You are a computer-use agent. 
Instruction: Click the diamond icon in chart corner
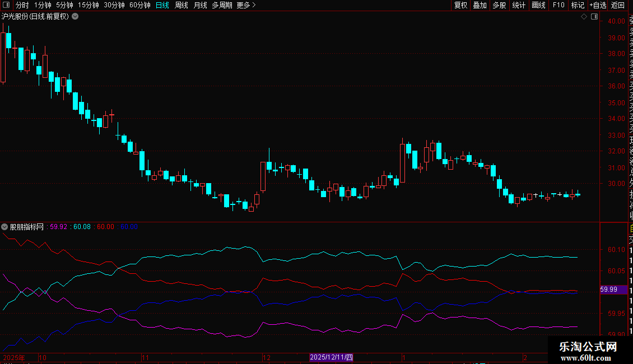click(584, 17)
